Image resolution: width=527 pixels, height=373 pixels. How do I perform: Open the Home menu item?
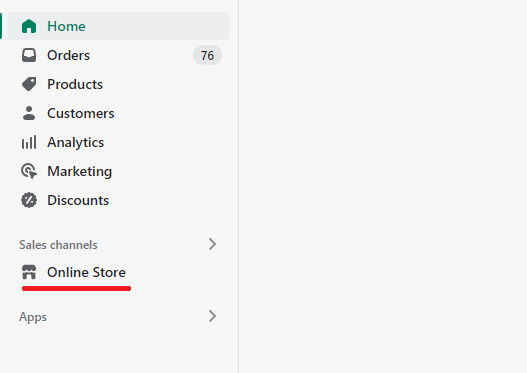pyautogui.click(x=118, y=26)
